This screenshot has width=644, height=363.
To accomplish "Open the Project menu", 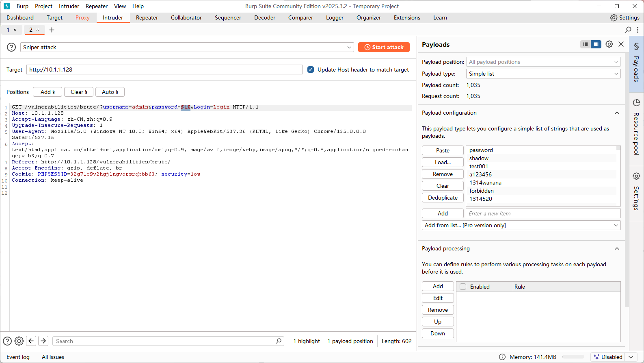I will pos(43,6).
